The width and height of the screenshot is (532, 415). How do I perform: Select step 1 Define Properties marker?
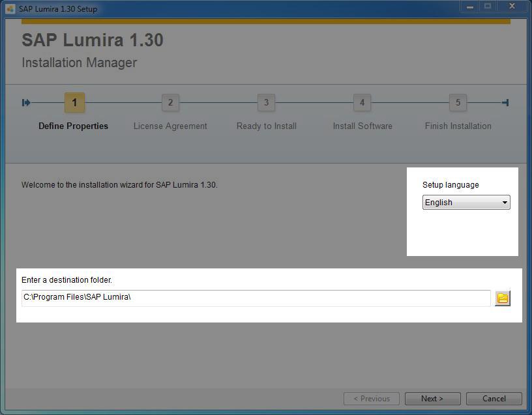click(74, 102)
